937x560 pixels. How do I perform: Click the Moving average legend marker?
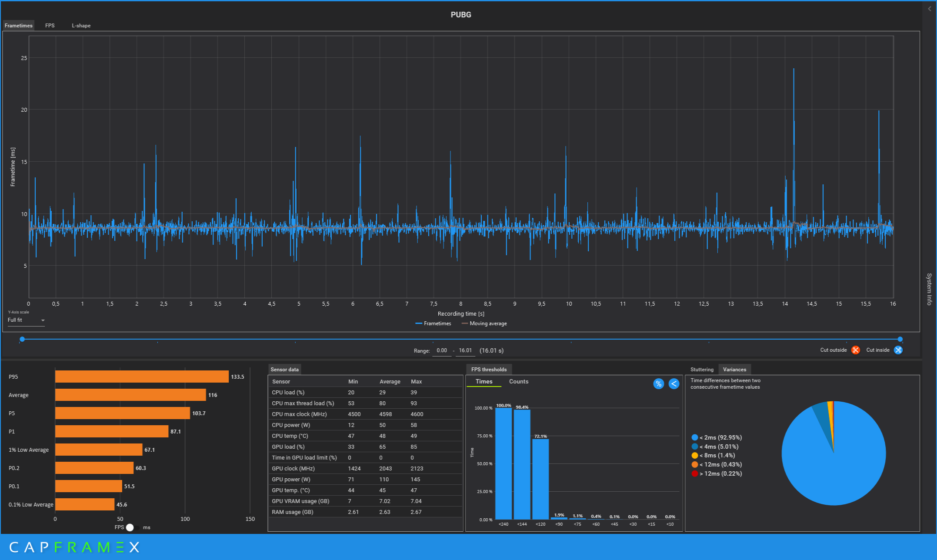tap(464, 323)
